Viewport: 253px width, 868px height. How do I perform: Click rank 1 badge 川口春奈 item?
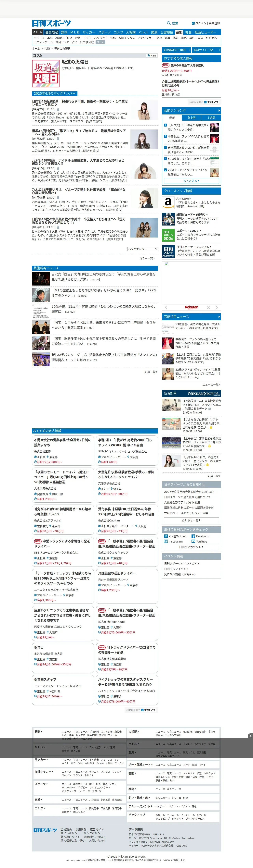coord(165,125)
